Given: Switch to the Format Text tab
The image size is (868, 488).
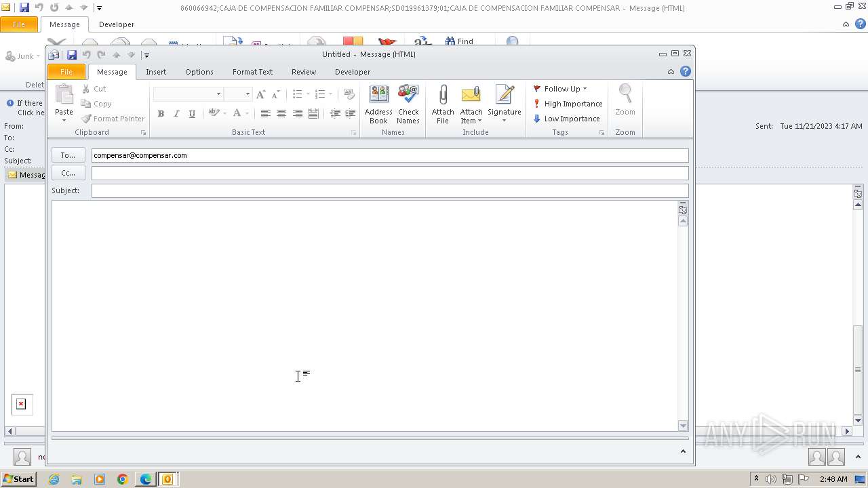Looking at the screenshot, I should coord(252,72).
